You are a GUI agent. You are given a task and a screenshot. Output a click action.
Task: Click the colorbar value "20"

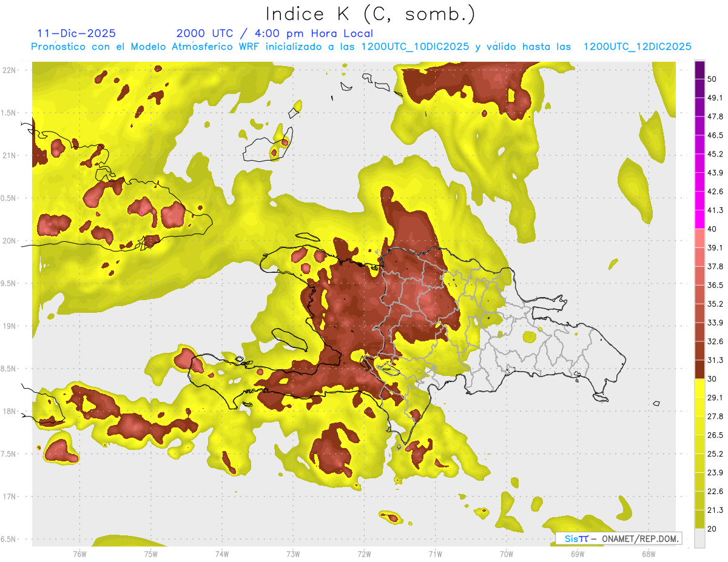[x=713, y=529]
